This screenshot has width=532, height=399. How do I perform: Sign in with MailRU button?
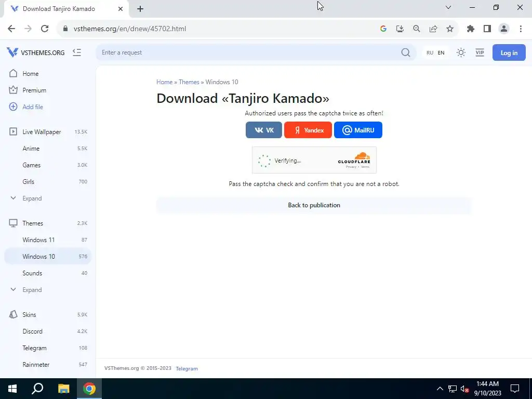click(358, 130)
